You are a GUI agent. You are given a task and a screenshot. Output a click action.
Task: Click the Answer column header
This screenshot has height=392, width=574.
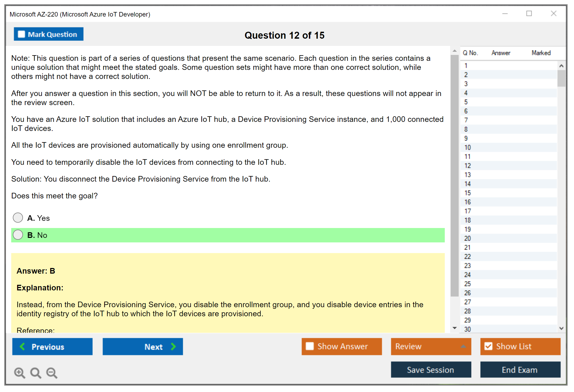click(501, 53)
